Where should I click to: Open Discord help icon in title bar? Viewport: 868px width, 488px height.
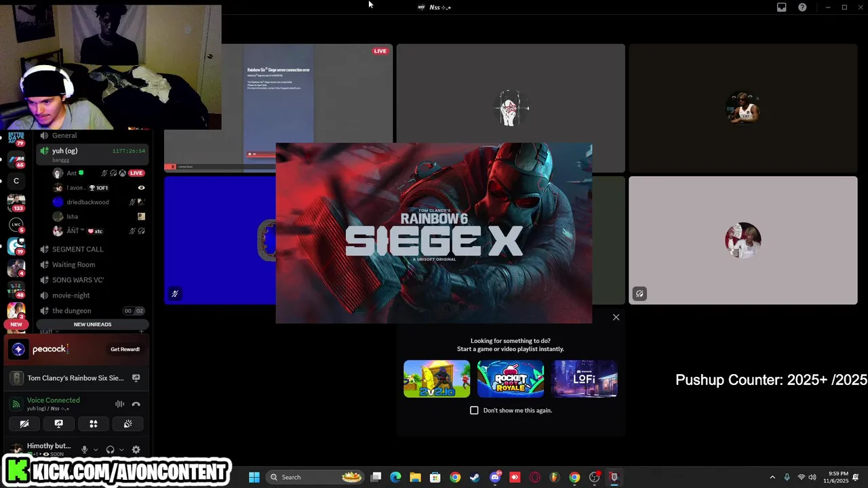click(x=802, y=7)
